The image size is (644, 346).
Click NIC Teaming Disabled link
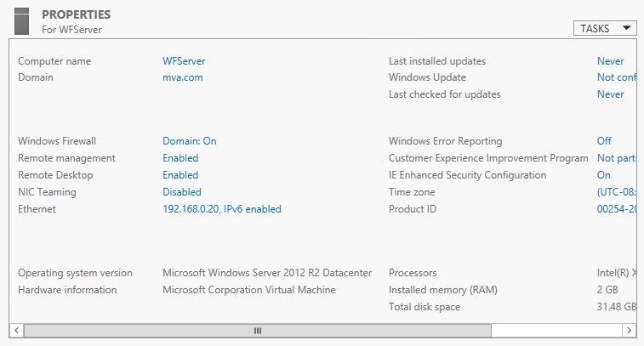tap(182, 192)
